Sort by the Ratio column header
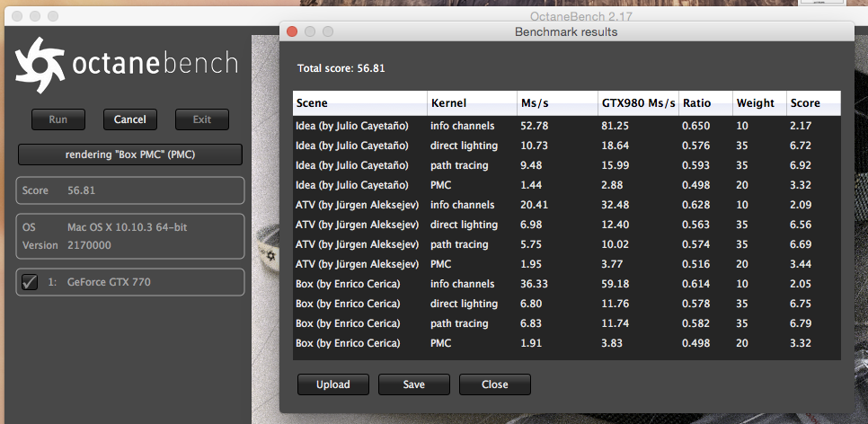 (705, 103)
